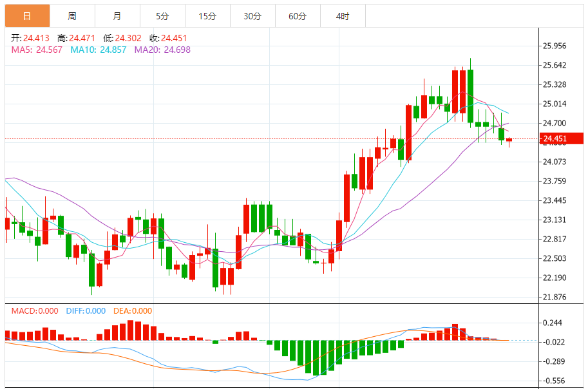This screenshot has height=389, width=588.
Task: Switch to the 周 weekly tab
Action: point(72,16)
